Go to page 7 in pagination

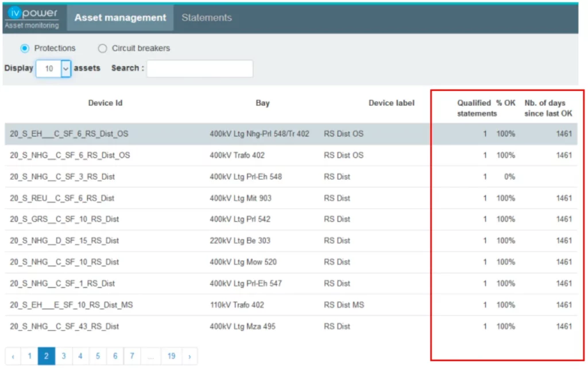(132, 356)
